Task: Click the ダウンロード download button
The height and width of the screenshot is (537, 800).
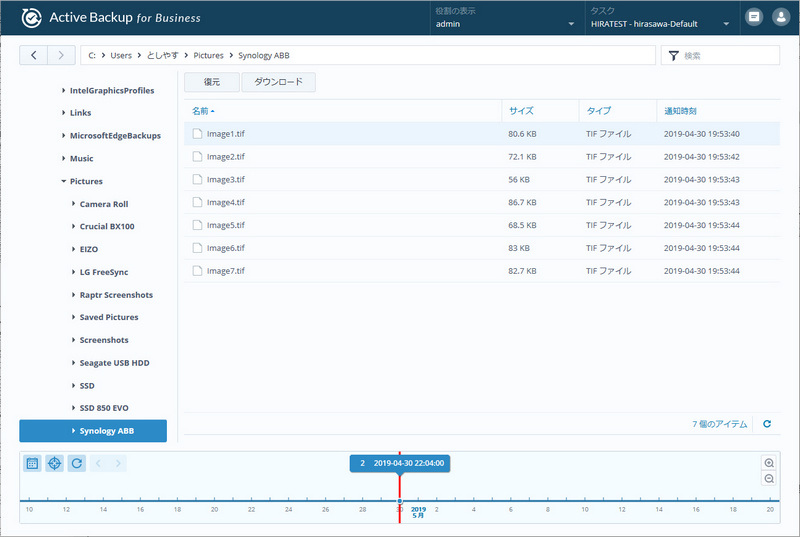Action: 279,82
